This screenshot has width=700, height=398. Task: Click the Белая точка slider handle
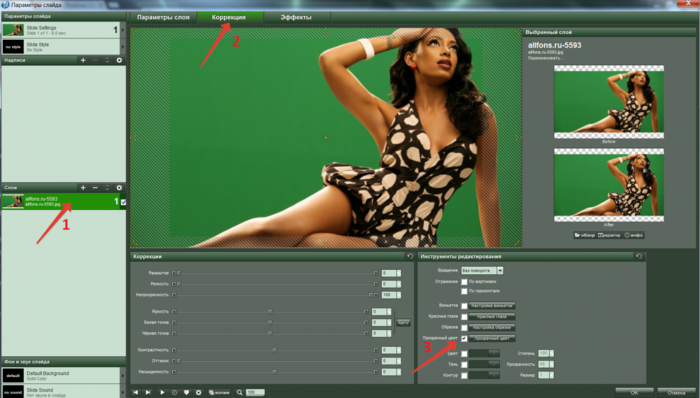coord(270,322)
